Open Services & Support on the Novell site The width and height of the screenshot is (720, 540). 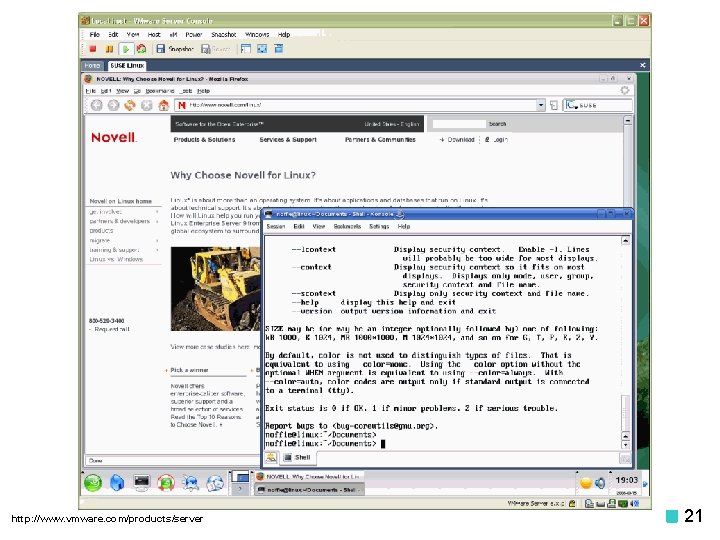288,140
